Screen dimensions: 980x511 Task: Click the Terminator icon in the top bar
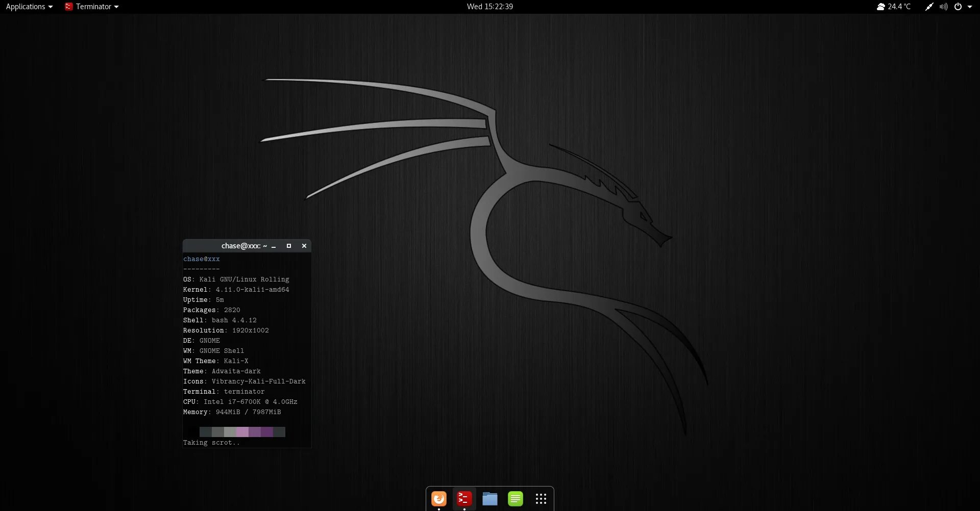click(69, 7)
